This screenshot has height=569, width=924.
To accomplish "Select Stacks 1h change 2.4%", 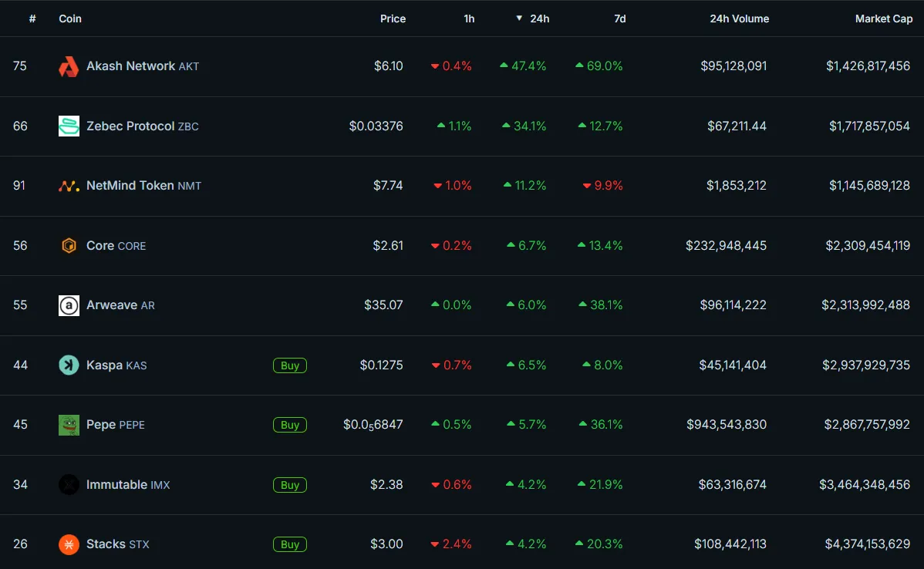I will 451,544.
